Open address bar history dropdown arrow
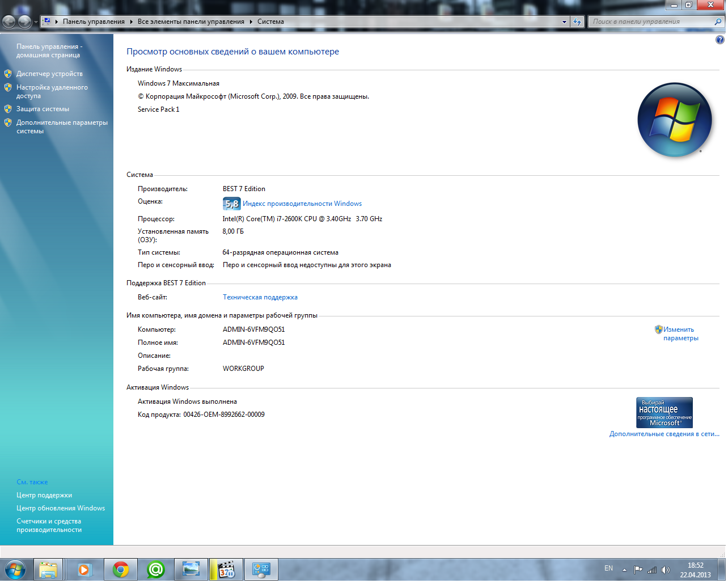 click(564, 22)
